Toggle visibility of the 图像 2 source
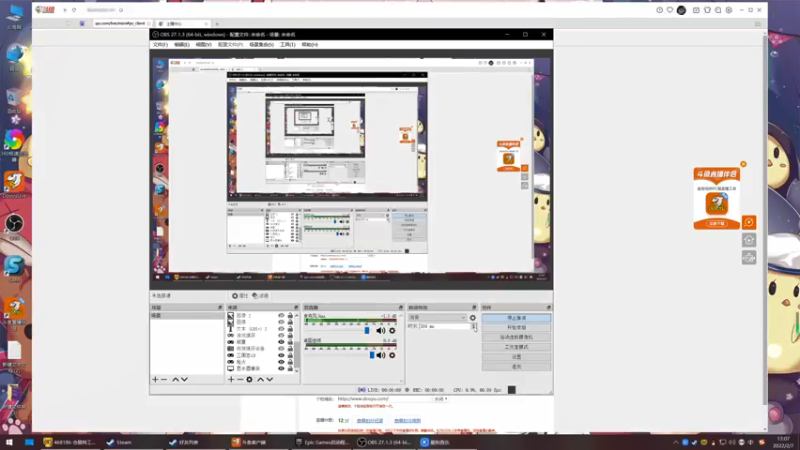Screen dimensions: 800x450 pos(281,316)
